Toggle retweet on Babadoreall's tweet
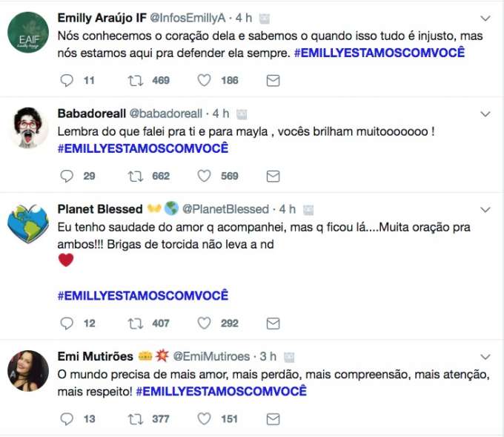This screenshot has width=504, height=437. 136,176
